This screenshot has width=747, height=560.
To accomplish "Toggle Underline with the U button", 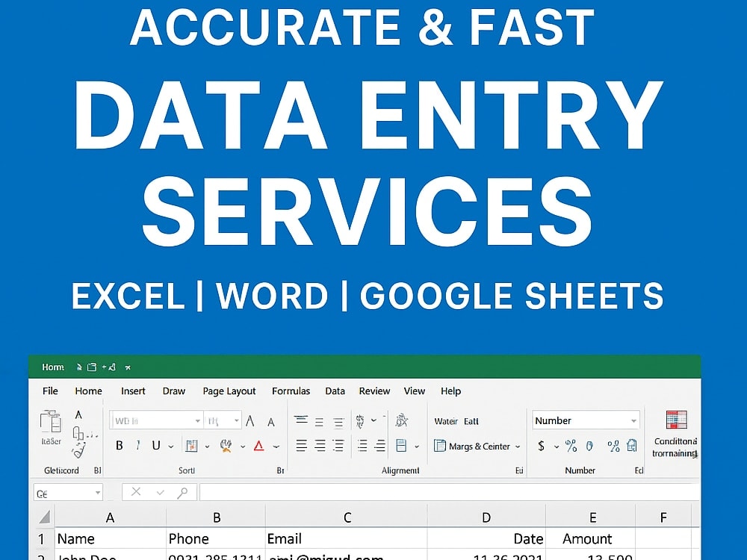I will pos(156,446).
